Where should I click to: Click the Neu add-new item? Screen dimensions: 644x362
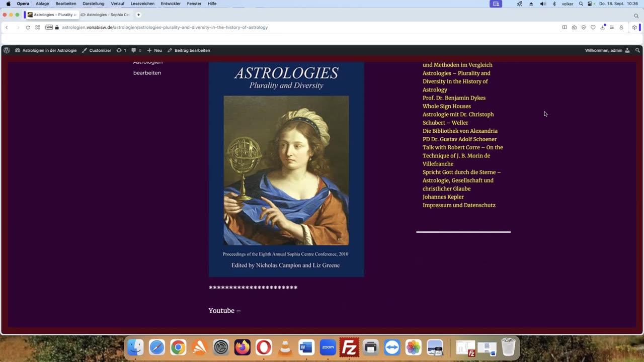coord(154,50)
